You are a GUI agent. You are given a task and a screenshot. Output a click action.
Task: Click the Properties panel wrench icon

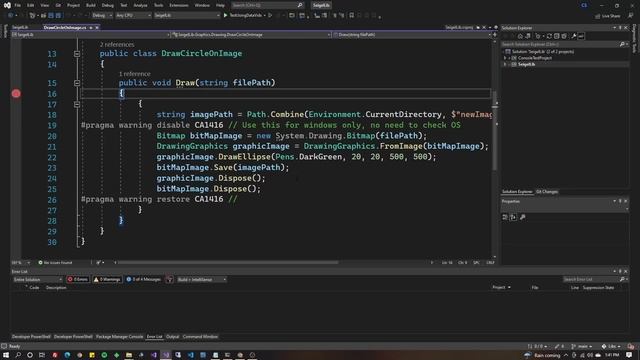coord(522,217)
